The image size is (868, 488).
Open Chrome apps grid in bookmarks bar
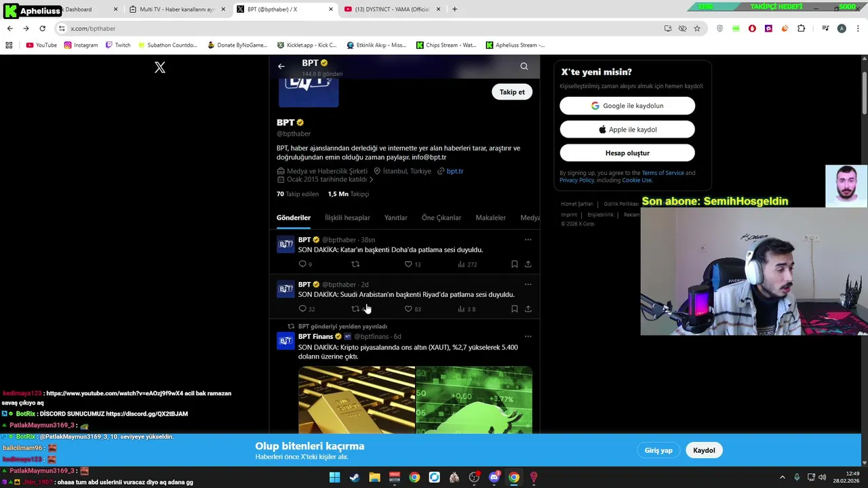click(x=9, y=45)
